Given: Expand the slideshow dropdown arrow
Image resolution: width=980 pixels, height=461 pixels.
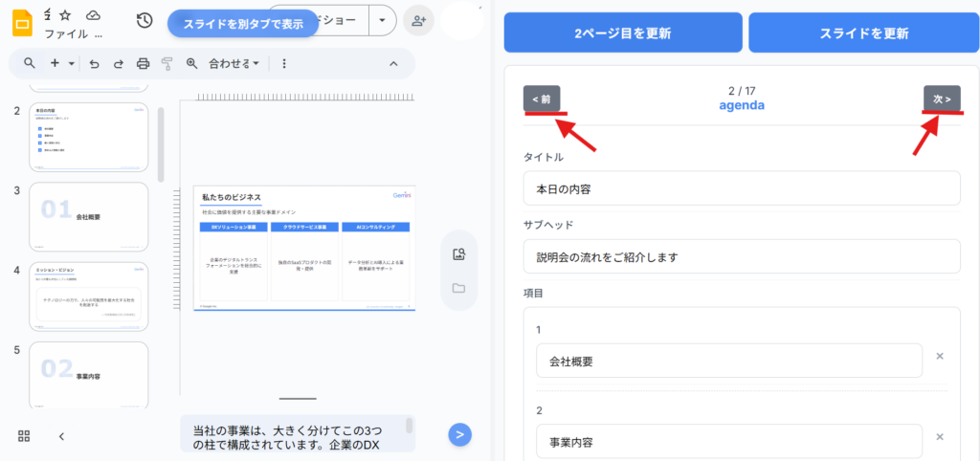Looking at the screenshot, I should pyautogui.click(x=383, y=20).
